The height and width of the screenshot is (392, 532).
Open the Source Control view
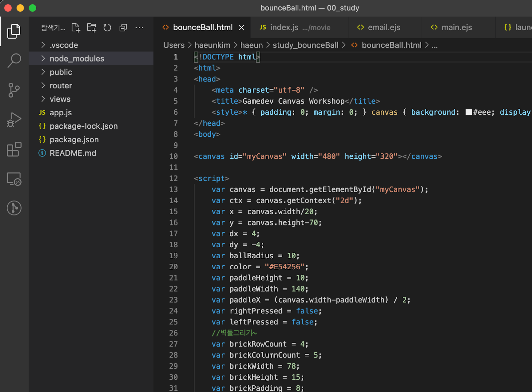pos(14,90)
